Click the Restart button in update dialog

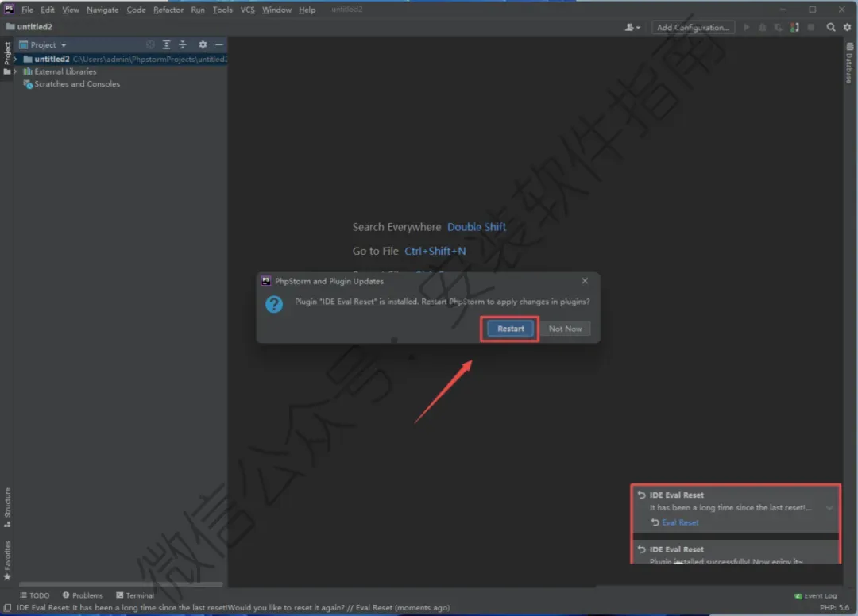[510, 329]
